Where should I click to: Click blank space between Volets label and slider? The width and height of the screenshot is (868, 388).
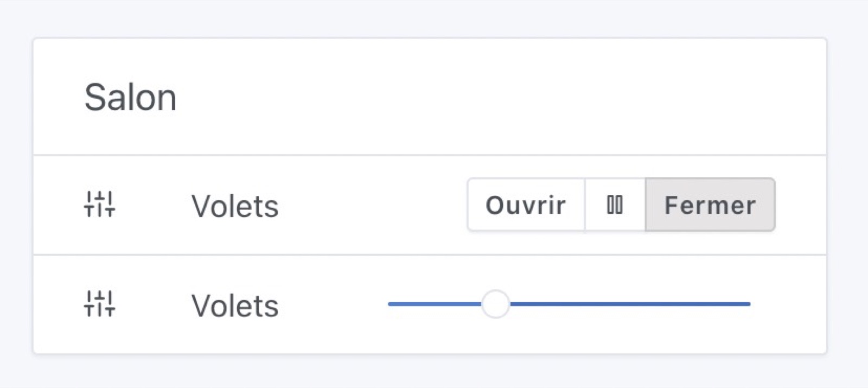(334, 305)
